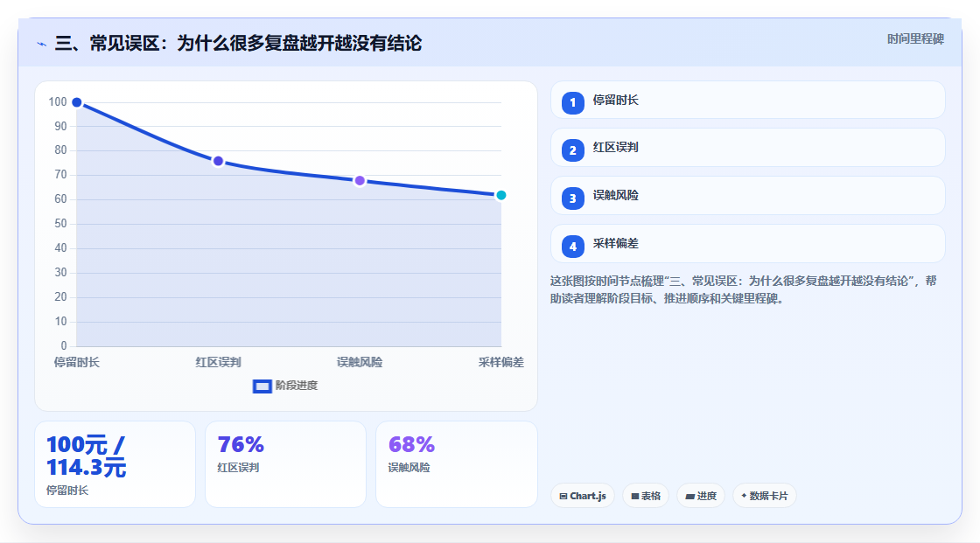Click the x-axis label 红区误判
The image size is (980, 543).
point(218,362)
